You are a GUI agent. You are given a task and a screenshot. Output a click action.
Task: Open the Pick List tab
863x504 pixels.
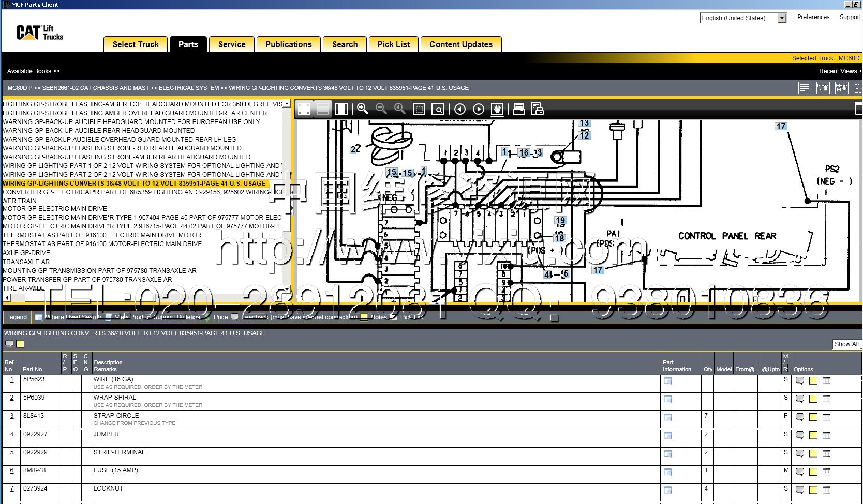tap(393, 44)
